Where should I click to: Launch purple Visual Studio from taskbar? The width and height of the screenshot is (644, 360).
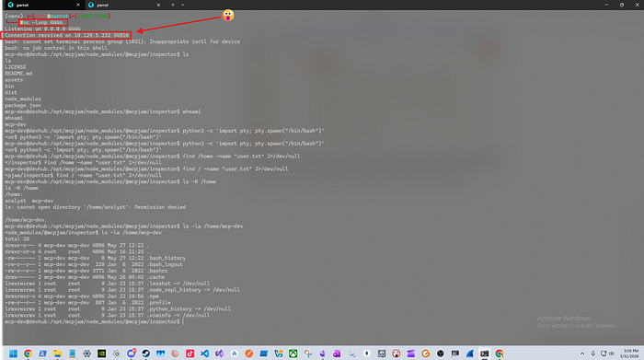[219, 354]
